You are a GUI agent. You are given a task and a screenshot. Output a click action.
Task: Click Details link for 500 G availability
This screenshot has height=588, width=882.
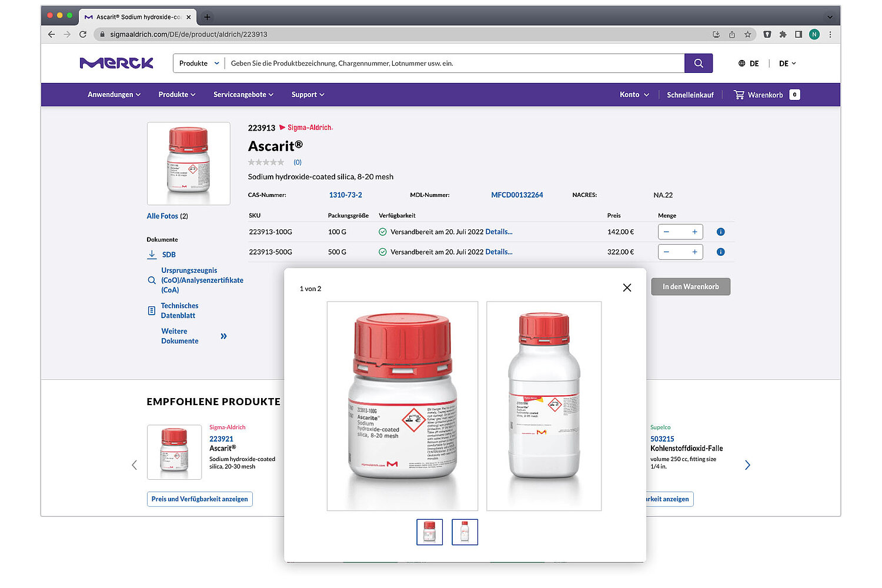(x=499, y=252)
